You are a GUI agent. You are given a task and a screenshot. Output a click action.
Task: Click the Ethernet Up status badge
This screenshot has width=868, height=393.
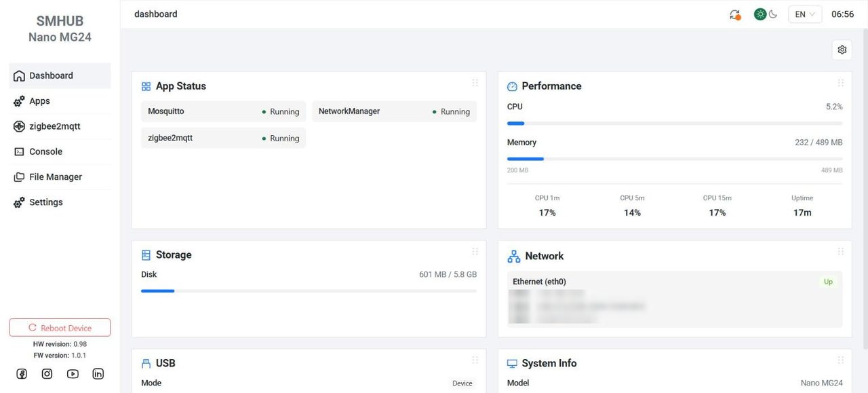[828, 282]
